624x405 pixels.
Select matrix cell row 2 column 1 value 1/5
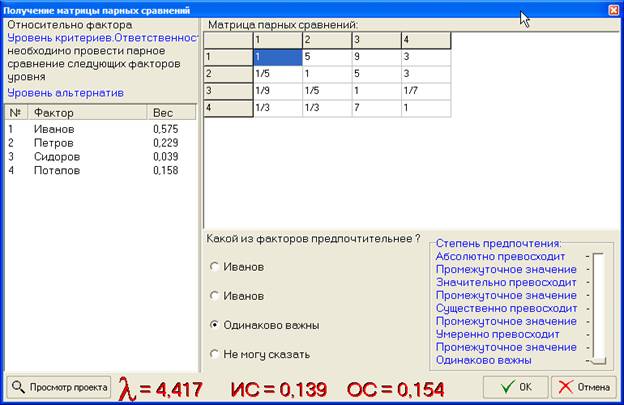coord(278,74)
